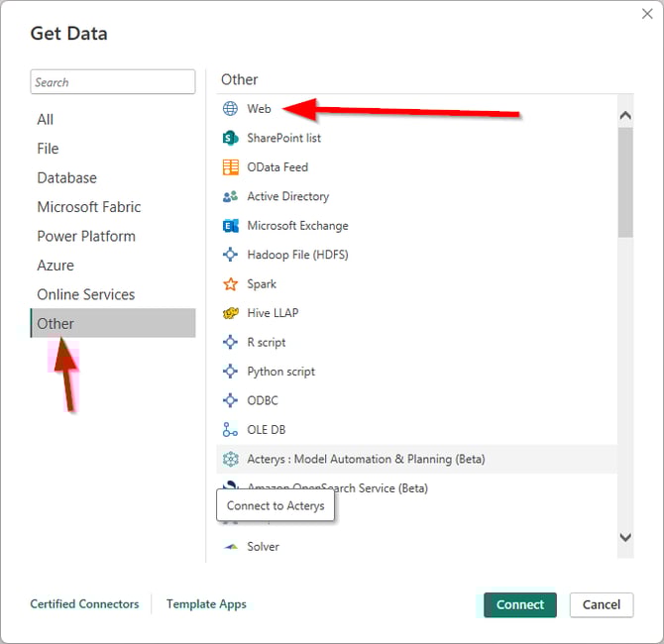The image size is (664, 644).
Task: Open Template Apps link
Action: 206,604
